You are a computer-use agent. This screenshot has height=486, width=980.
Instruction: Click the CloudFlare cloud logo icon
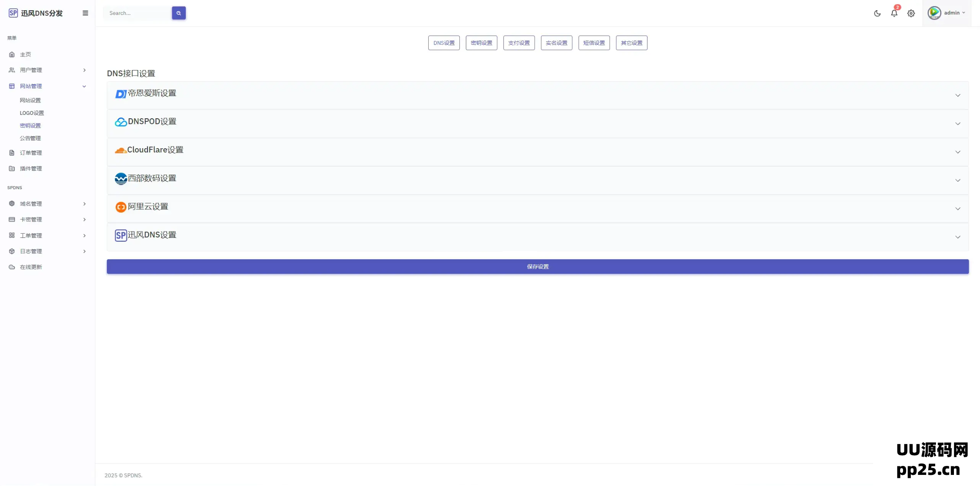coord(121,150)
